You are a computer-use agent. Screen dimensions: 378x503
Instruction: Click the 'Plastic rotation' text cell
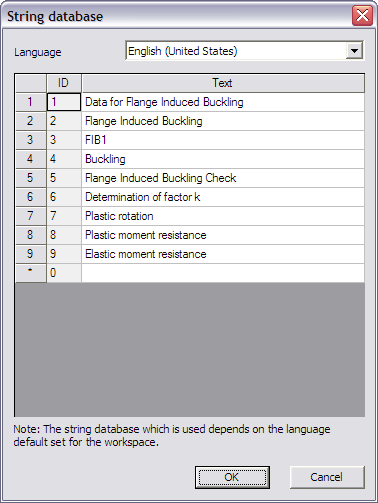point(223,216)
